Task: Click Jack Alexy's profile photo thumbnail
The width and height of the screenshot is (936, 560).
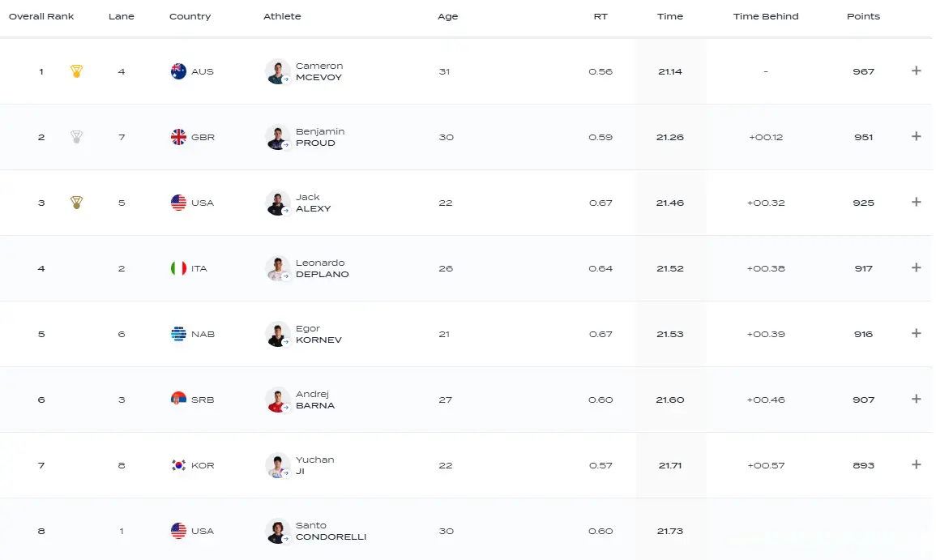Action: [278, 203]
